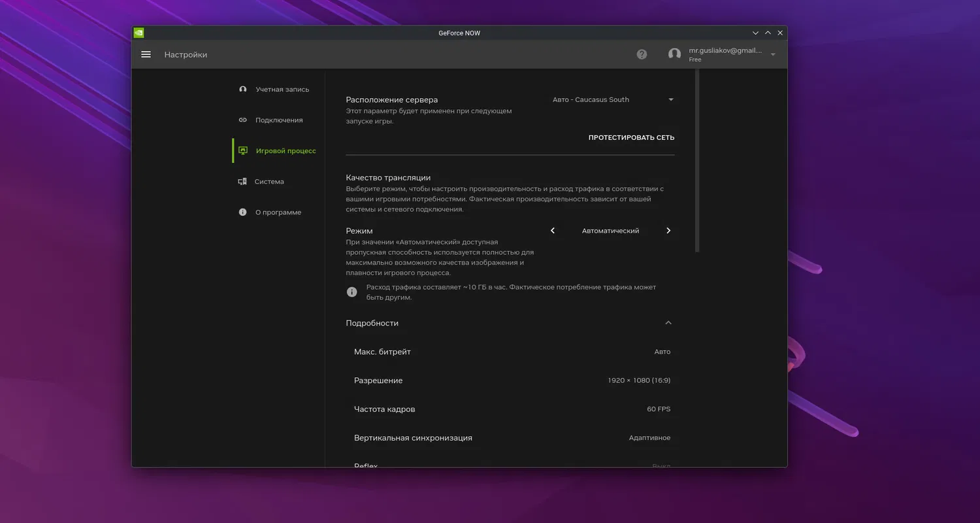Click the Качество трансляции heading
The height and width of the screenshot is (523, 980).
(388, 177)
